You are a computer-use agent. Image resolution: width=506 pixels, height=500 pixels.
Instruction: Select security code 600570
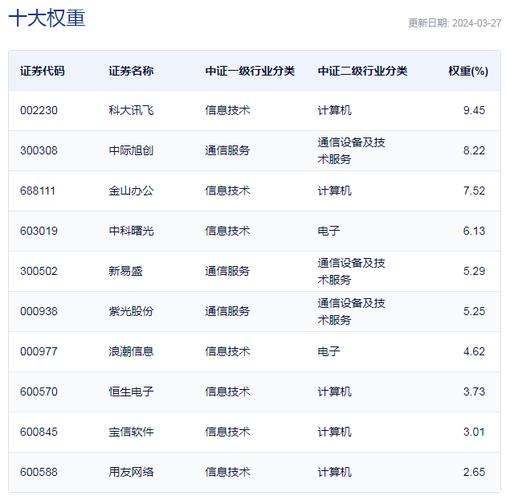click(x=39, y=392)
